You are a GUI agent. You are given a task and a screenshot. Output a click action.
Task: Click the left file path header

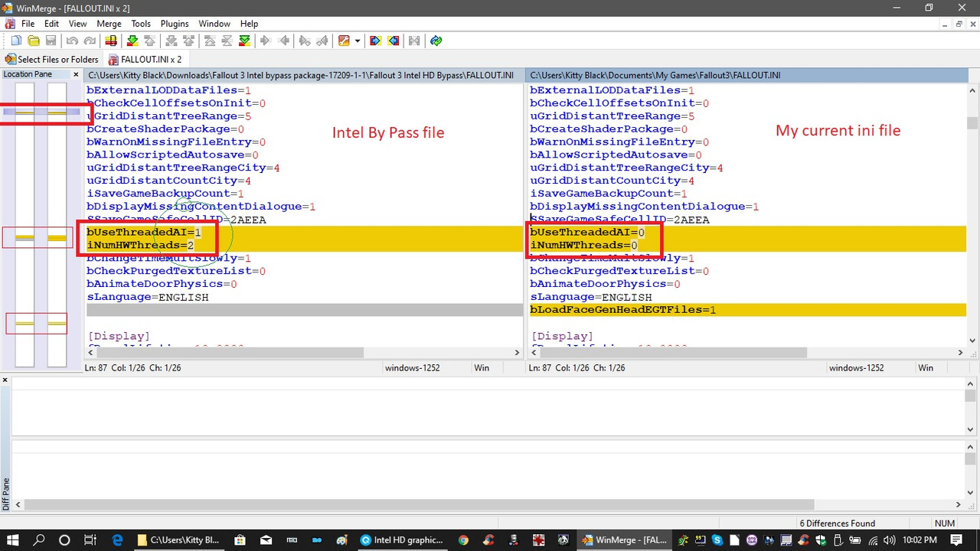tap(305, 75)
